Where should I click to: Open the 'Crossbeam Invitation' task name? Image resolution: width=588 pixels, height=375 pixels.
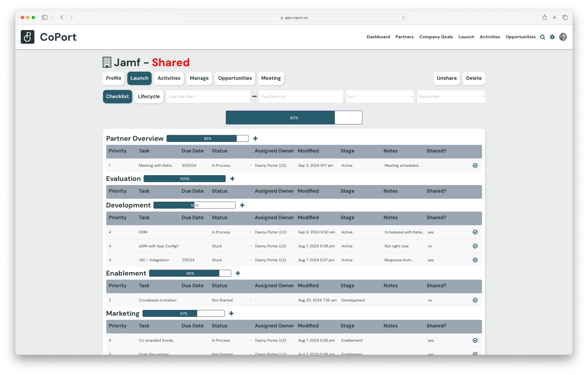(158, 300)
